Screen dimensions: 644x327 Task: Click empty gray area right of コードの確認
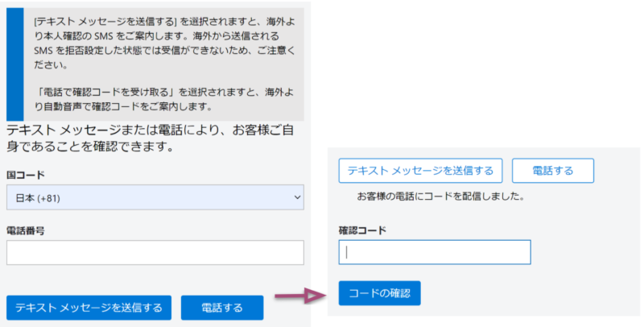[531, 293]
